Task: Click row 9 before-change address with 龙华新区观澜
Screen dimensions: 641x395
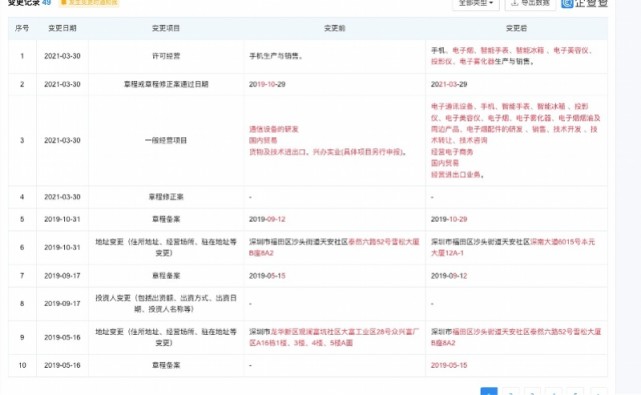Action: [x=334, y=337]
